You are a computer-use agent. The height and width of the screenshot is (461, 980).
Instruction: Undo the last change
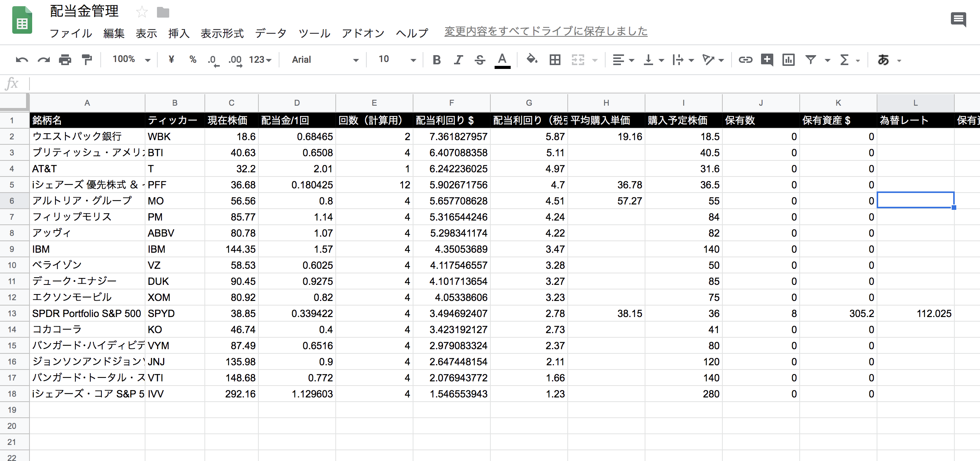click(22, 60)
